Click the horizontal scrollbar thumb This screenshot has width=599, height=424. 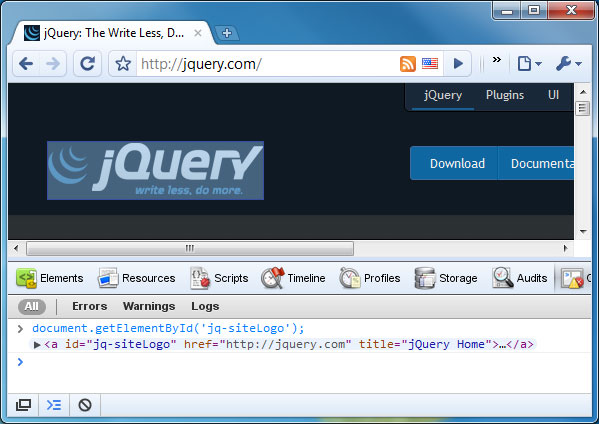click(x=190, y=248)
